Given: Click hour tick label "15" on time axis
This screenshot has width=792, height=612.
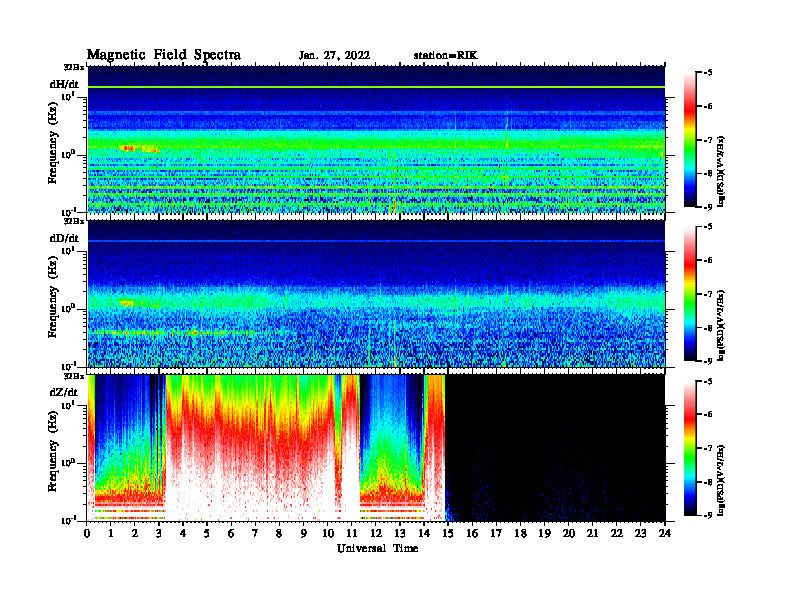Looking at the screenshot, I should [448, 534].
